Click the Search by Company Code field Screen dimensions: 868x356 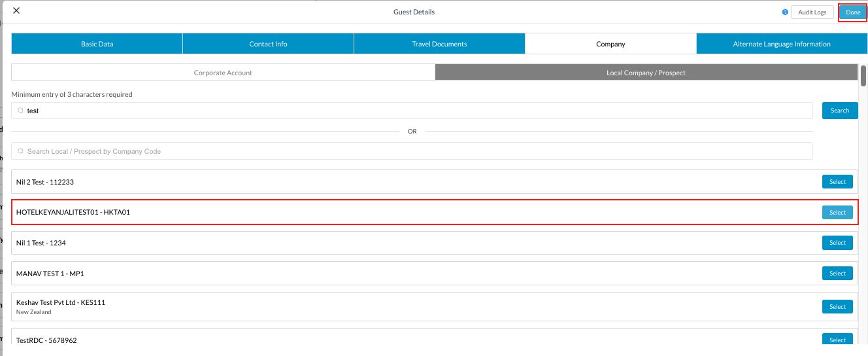[412, 151]
